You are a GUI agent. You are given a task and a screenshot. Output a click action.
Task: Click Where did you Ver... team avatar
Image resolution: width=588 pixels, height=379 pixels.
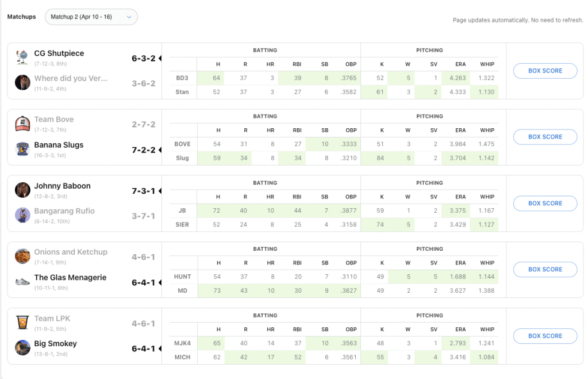(22, 82)
